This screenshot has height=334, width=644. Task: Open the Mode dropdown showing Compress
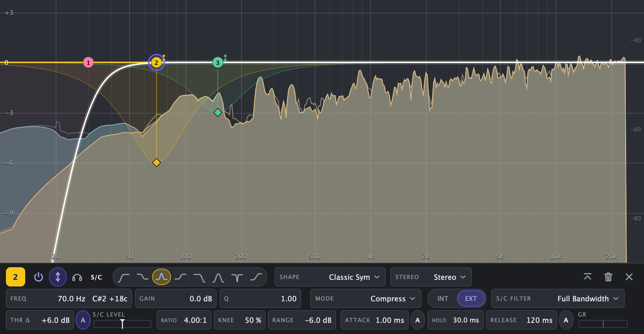click(366, 299)
